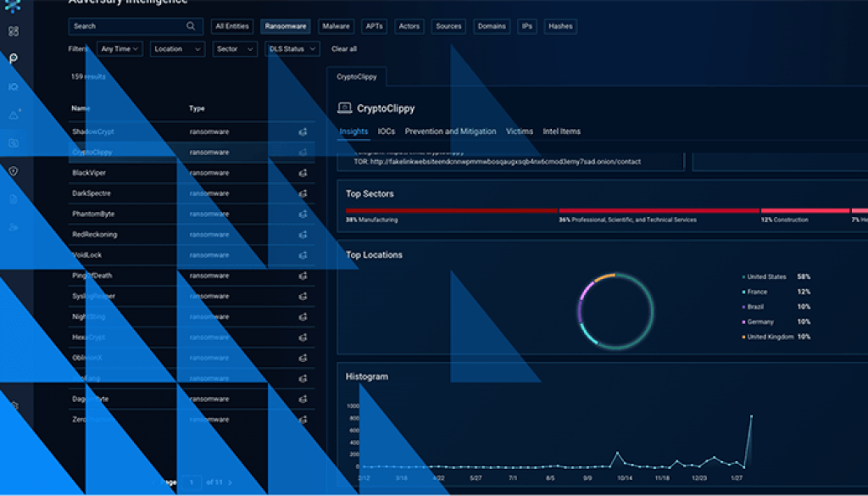868x496 pixels.
Task: Expand the Location filter dropdown
Action: tap(176, 48)
